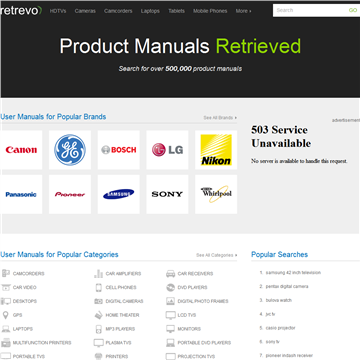Open Mobile Phones menu item
Screen dimensions: 360x360
tap(210, 11)
